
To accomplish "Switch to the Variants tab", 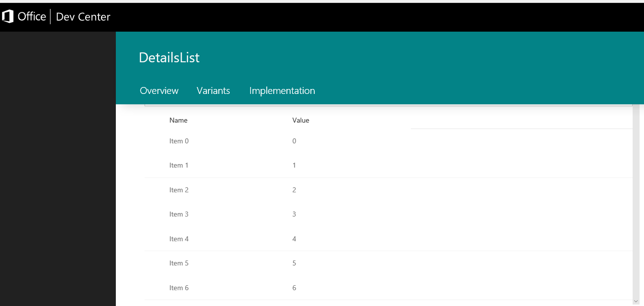I will point(213,90).
